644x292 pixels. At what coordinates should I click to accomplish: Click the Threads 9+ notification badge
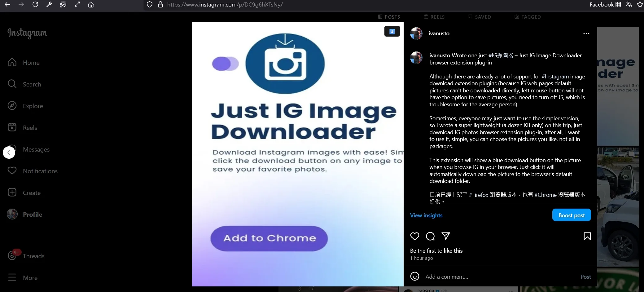17,252
